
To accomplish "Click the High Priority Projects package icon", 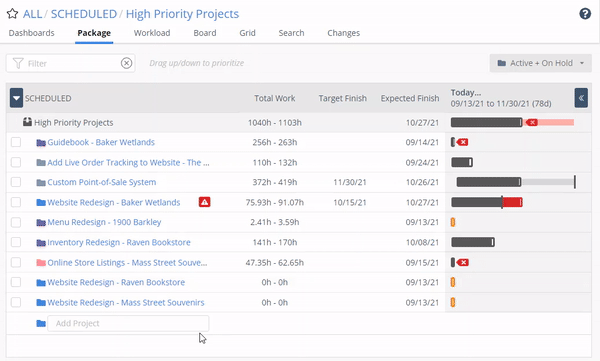I will (x=27, y=122).
